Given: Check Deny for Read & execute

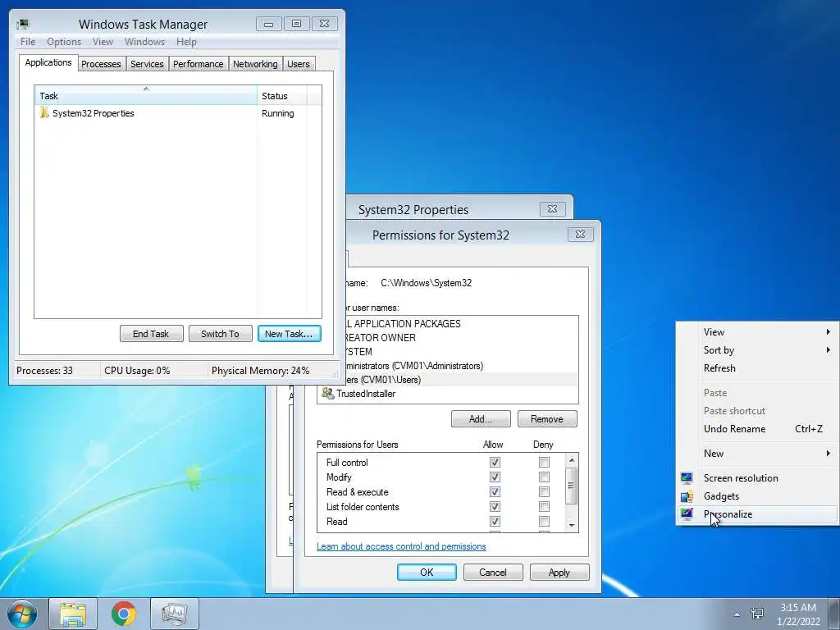Looking at the screenshot, I should pos(545,492).
